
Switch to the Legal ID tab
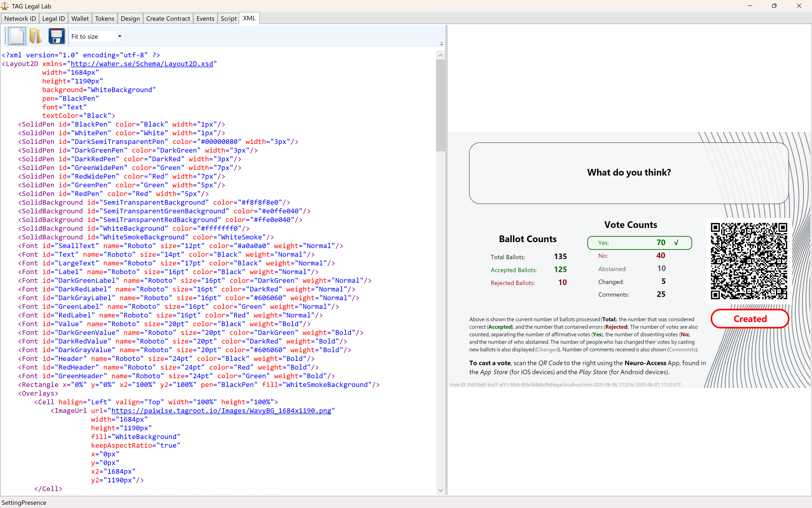point(54,18)
